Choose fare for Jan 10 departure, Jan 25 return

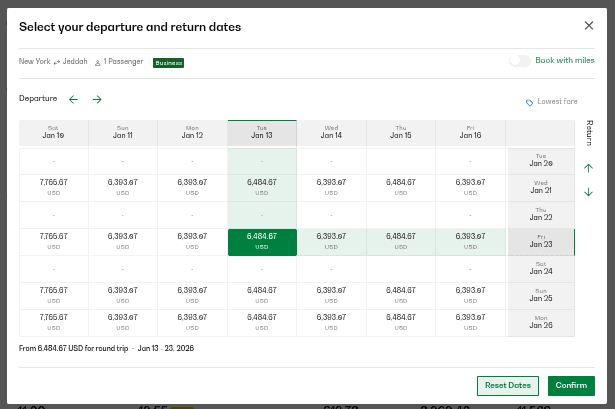click(54, 296)
